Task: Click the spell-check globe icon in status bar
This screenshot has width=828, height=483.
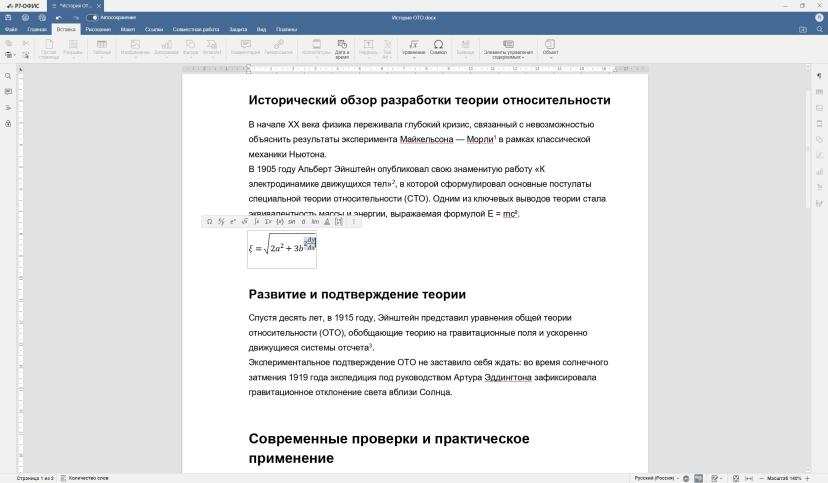Action: pyautogui.click(x=686, y=478)
